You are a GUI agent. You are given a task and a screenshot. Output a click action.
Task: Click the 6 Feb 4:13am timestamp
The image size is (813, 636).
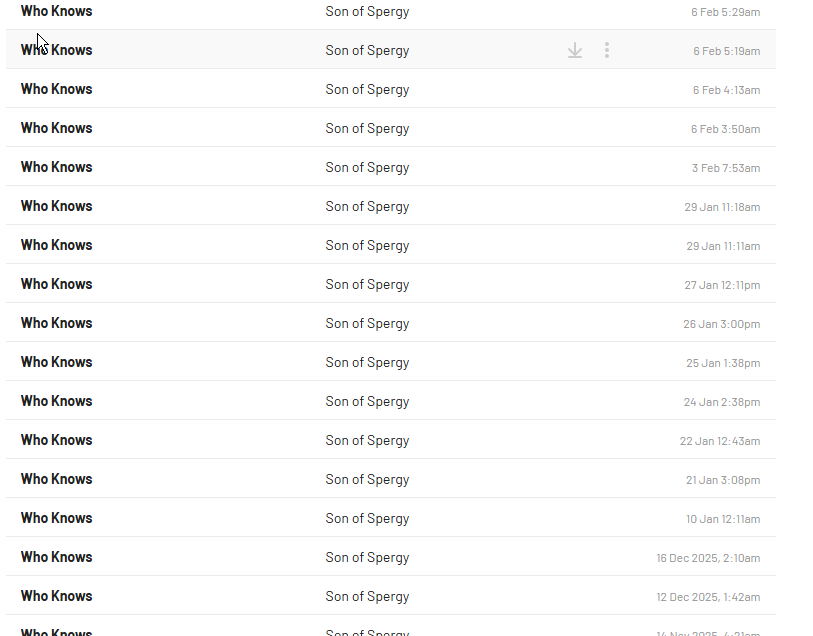coord(726,90)
